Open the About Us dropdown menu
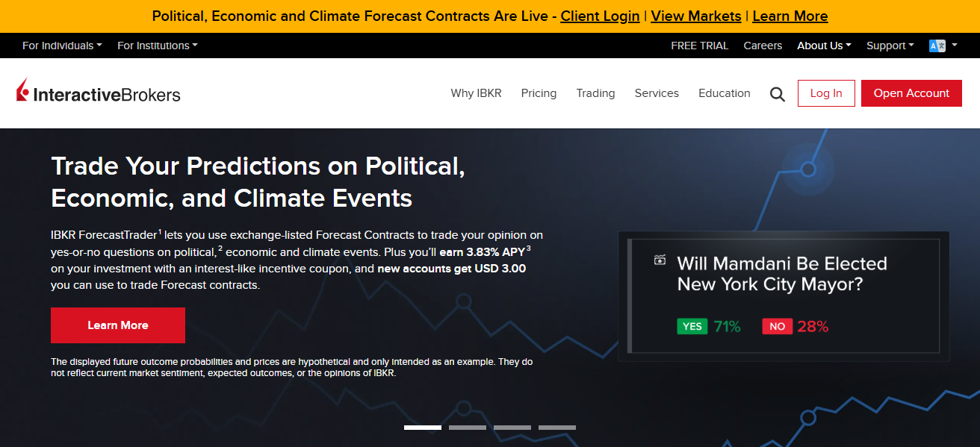 (824, 46)
